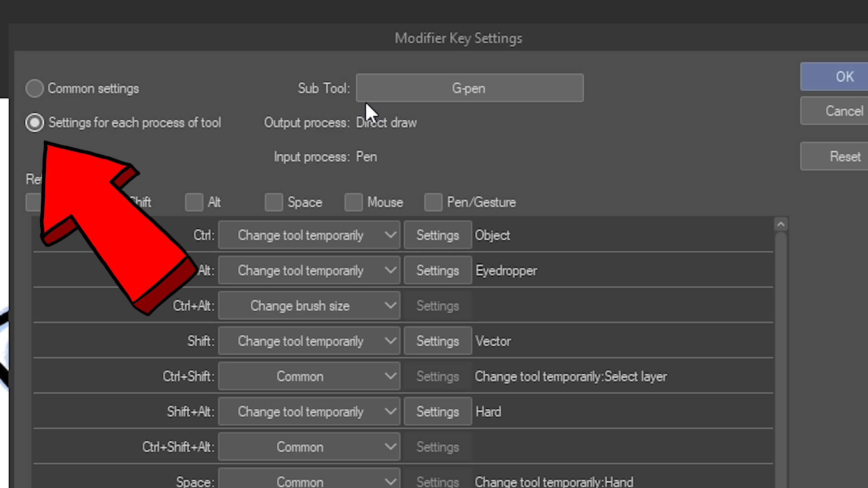Screen dimensions: 868x488
Task: Open Settings for the Shift Vector tool
Action: (x=438, y=341)
